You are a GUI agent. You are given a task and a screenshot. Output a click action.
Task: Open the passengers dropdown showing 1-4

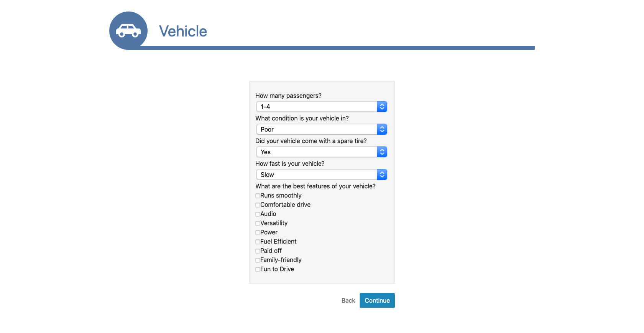click(317, 107)
